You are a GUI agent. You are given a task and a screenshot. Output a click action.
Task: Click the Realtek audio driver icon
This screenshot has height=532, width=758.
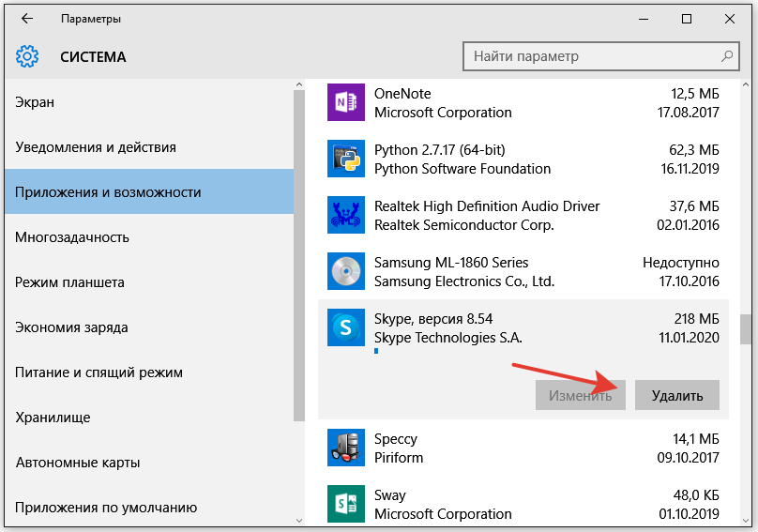[345, 215]
